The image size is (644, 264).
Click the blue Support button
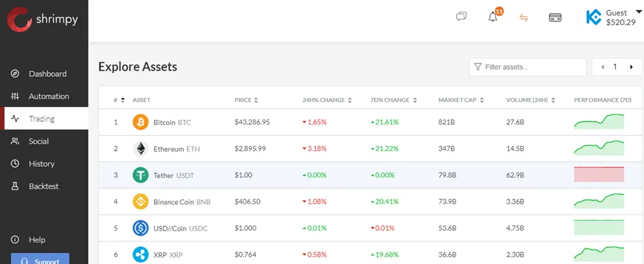[40, 259]
